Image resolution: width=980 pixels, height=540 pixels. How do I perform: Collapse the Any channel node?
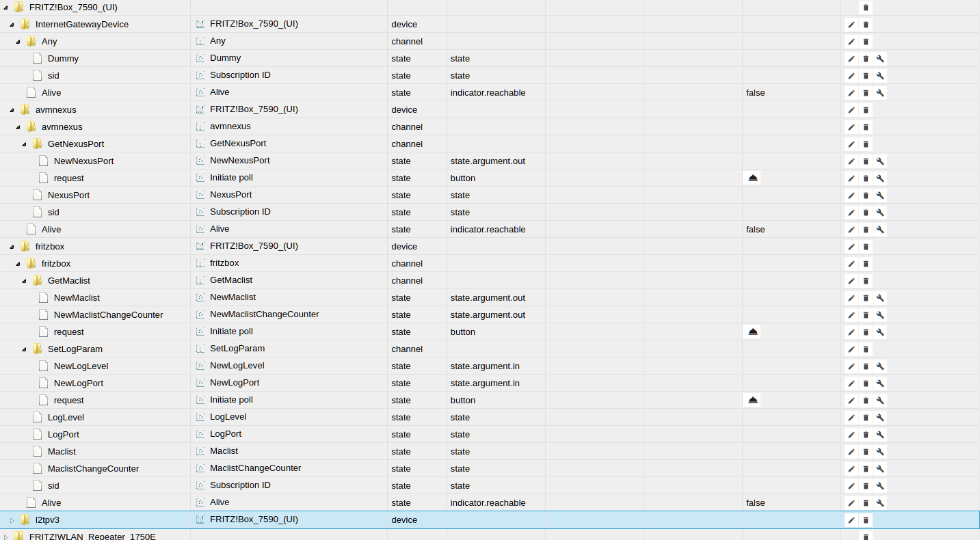click(18, 42)
